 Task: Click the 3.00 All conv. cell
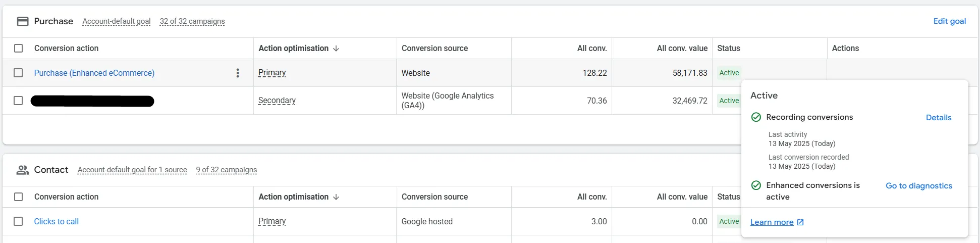[x=599, y=221]
